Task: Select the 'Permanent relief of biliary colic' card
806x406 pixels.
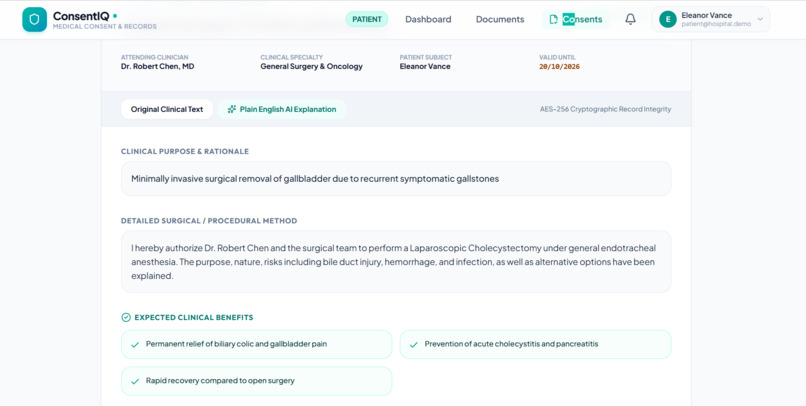Action: [257, 344]
